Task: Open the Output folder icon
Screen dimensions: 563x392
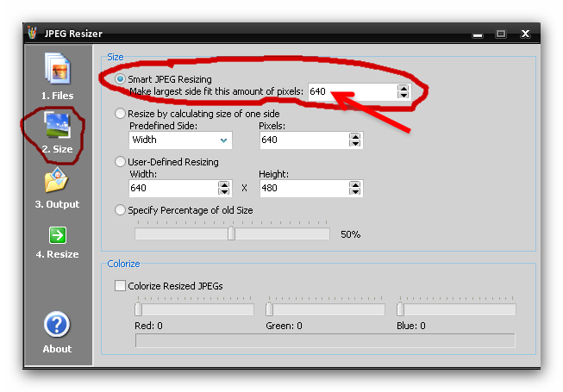Action: [57, 181]
